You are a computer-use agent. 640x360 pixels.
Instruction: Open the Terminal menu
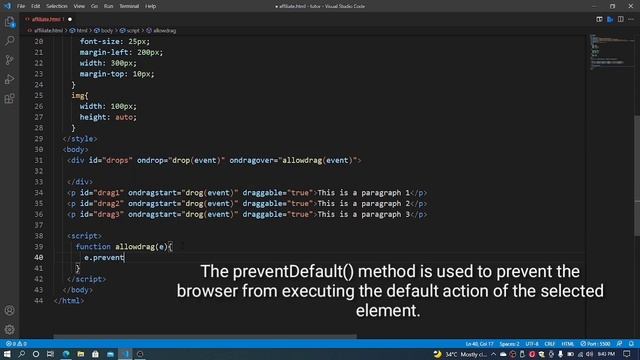(x=129, y=6)
